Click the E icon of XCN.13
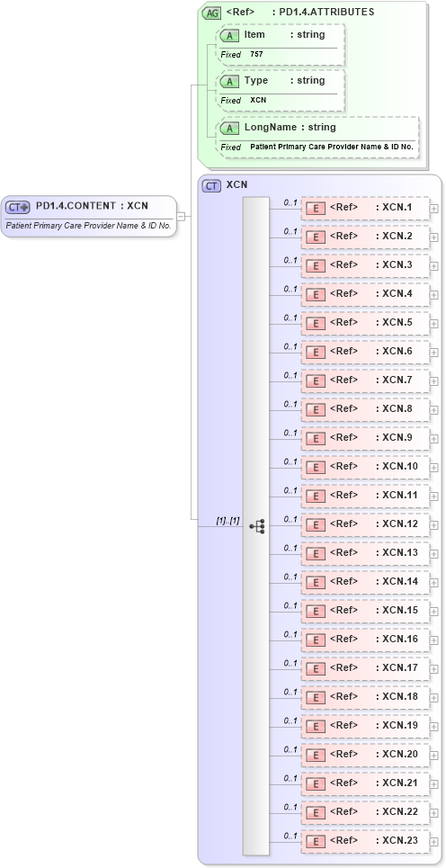The height and width of the screenshot is (868, 446). (x=316, y=554)
